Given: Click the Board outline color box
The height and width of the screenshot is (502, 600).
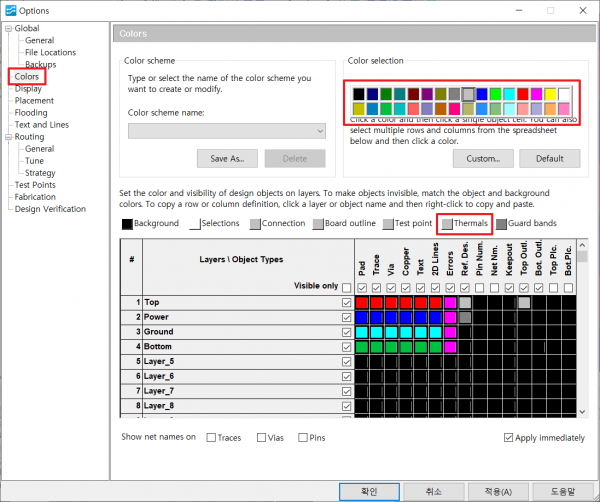Looking at the screenshot, I should tap(317, 224).
